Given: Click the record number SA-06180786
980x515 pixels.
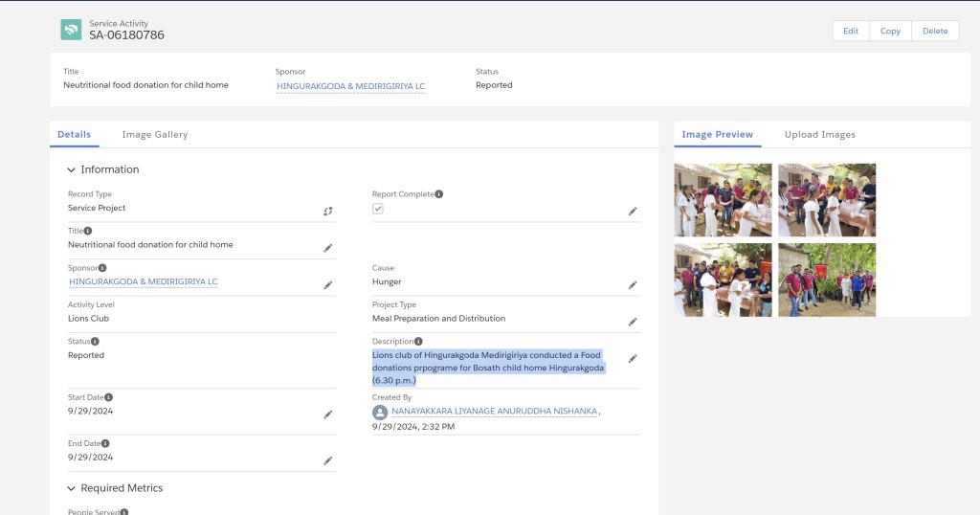Looking at the screenshot, I should pos(127,35).
